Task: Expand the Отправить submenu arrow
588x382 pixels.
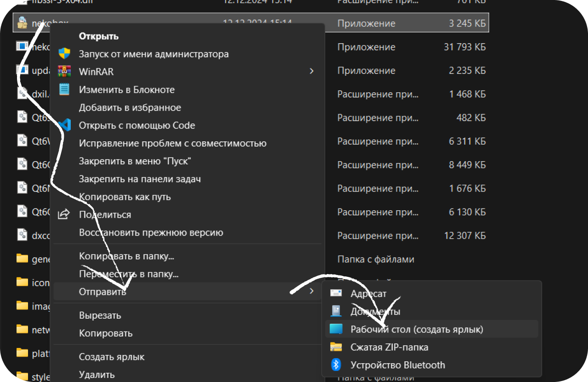Action: [311, 291]
